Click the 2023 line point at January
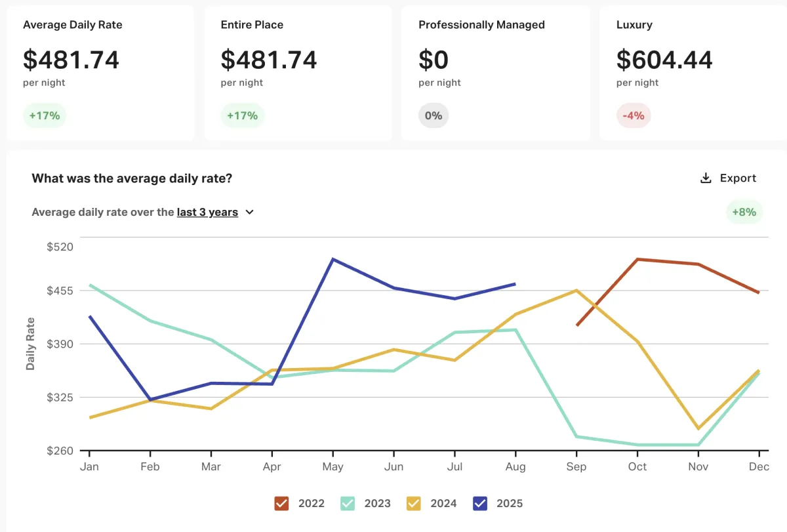 [x=89, y=285]
